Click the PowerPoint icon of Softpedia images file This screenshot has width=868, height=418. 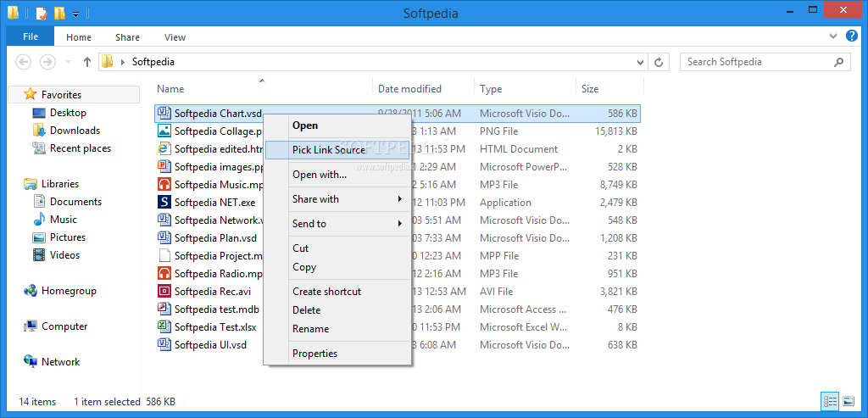pos(164,166)
